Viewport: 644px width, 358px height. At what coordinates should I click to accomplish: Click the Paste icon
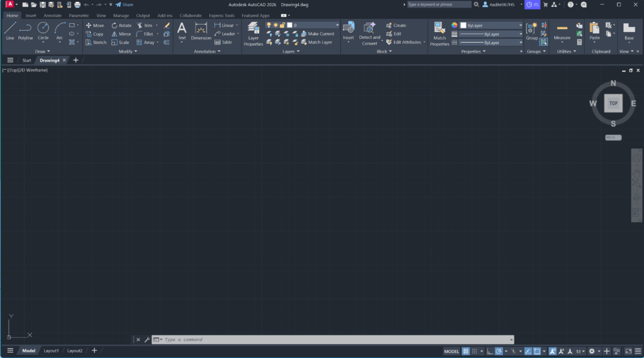click(594, 31)
